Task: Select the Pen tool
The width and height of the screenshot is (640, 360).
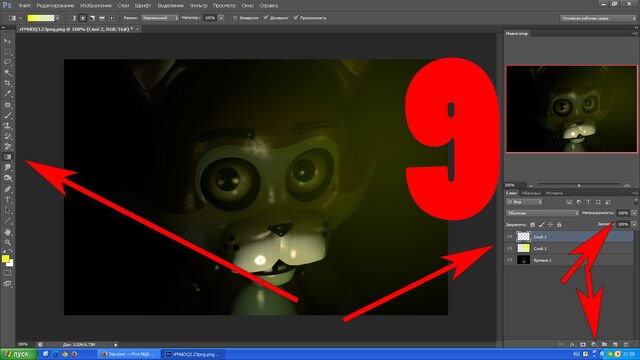Action: click(x=7, y=189)
